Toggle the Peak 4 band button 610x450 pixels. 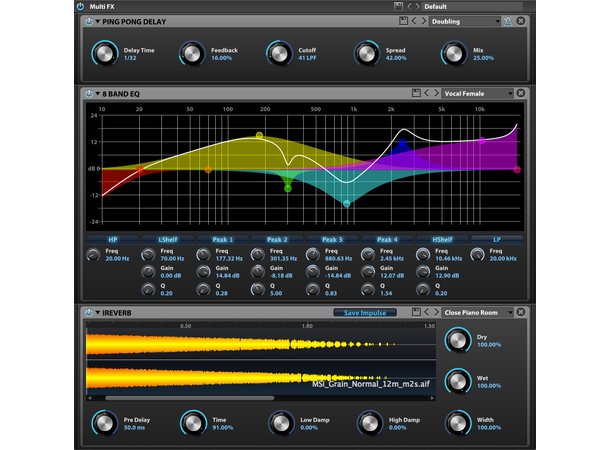coord(387,239)
